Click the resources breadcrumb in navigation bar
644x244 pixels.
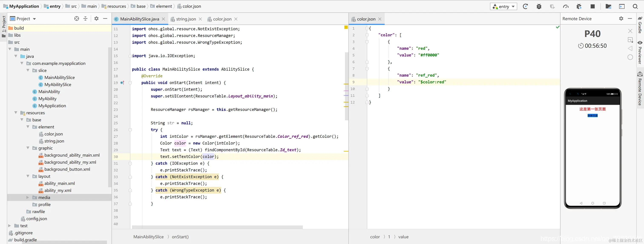[x=116, y=6]
